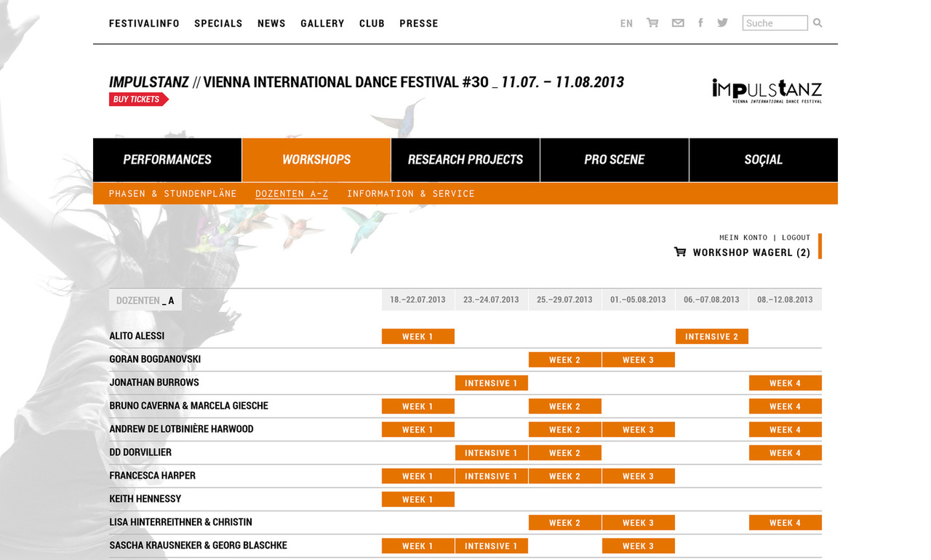Open Information & Service submenu

click(411, 193)
